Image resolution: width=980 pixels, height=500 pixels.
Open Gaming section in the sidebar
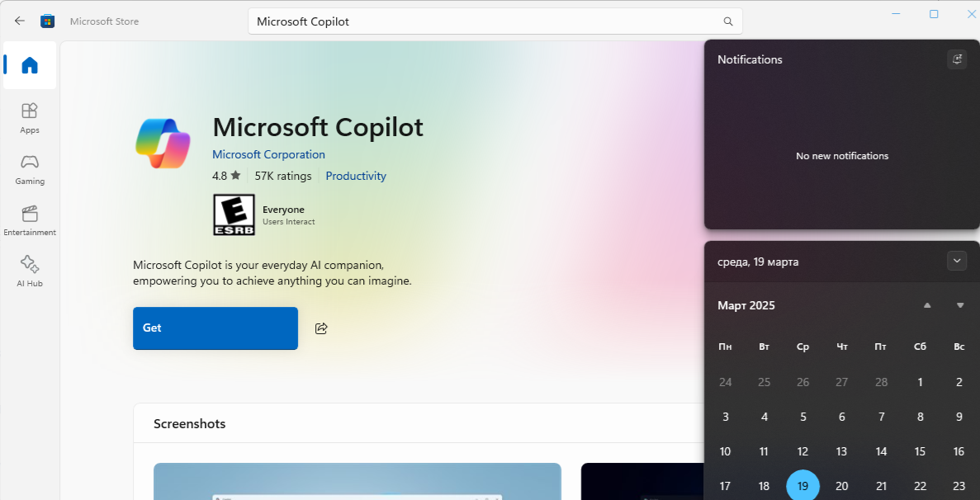point(30,169)
